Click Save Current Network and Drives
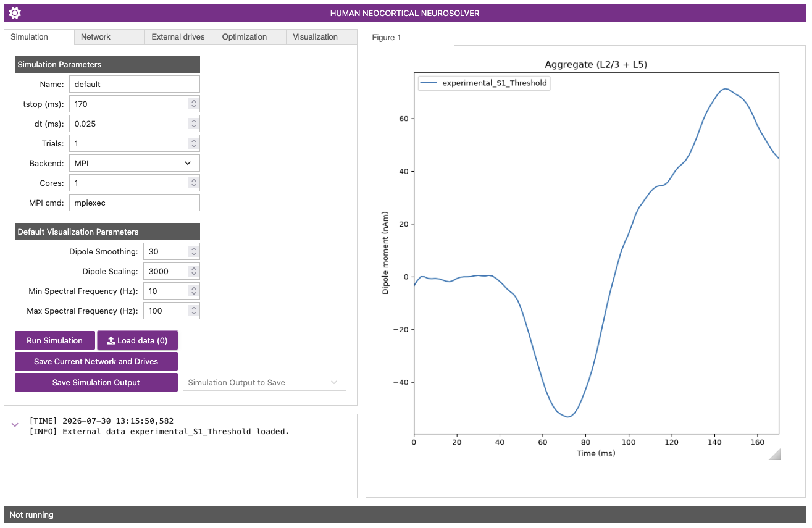 pyautogui.click(x=96, y=361)
